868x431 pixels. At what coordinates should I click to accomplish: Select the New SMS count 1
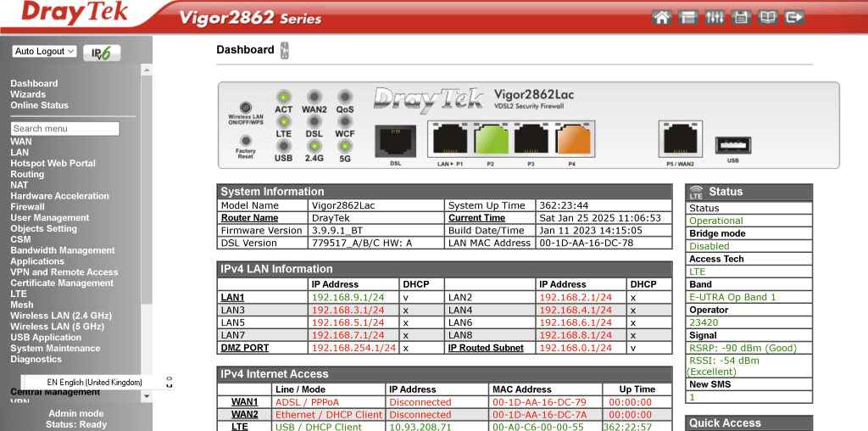pyautogui.click(x=692, y=397)
